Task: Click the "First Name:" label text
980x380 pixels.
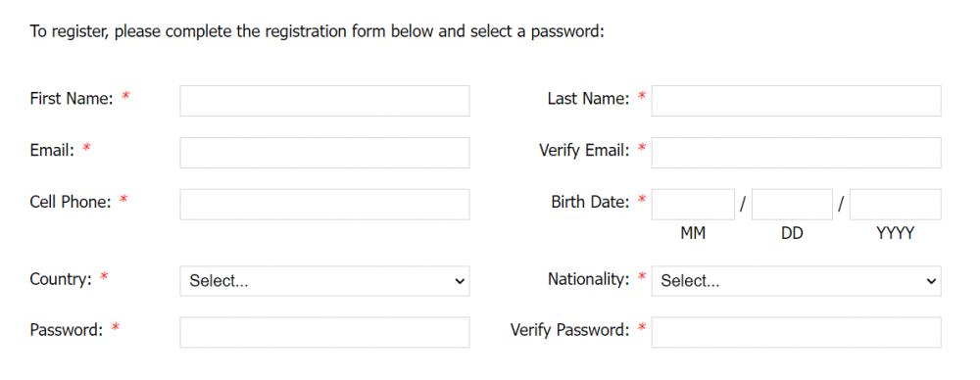Action: pos(72,98)
